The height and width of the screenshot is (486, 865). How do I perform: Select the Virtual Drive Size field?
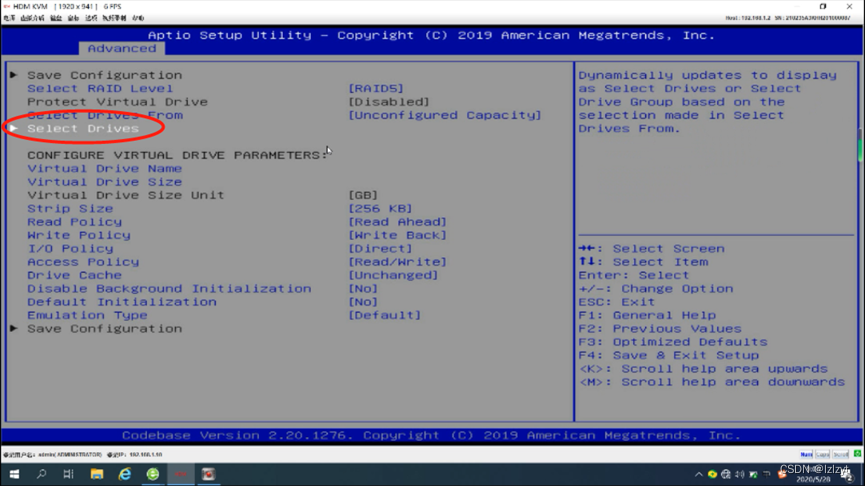pos(105,182)
